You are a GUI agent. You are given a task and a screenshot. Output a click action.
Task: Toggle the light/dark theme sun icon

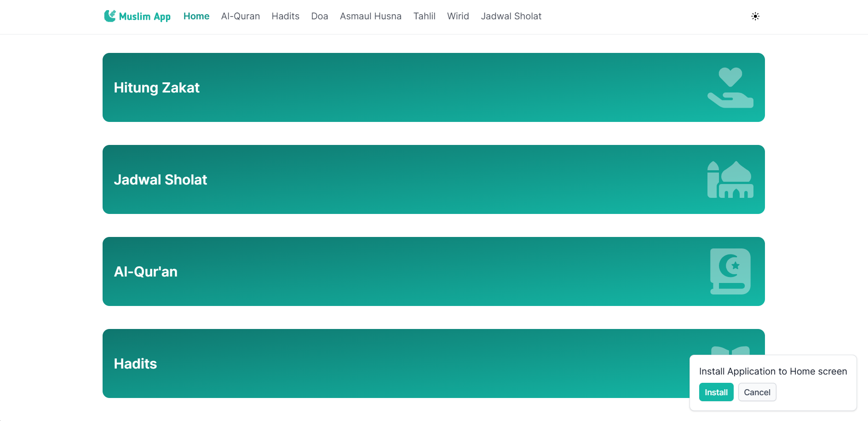(x=755, y=16)
